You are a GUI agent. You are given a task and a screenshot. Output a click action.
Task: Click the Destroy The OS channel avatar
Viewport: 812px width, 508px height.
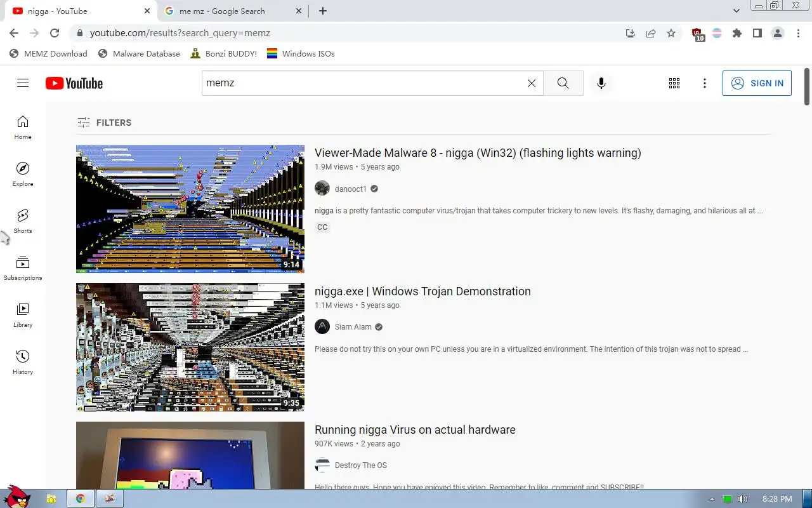pos(322,465)
